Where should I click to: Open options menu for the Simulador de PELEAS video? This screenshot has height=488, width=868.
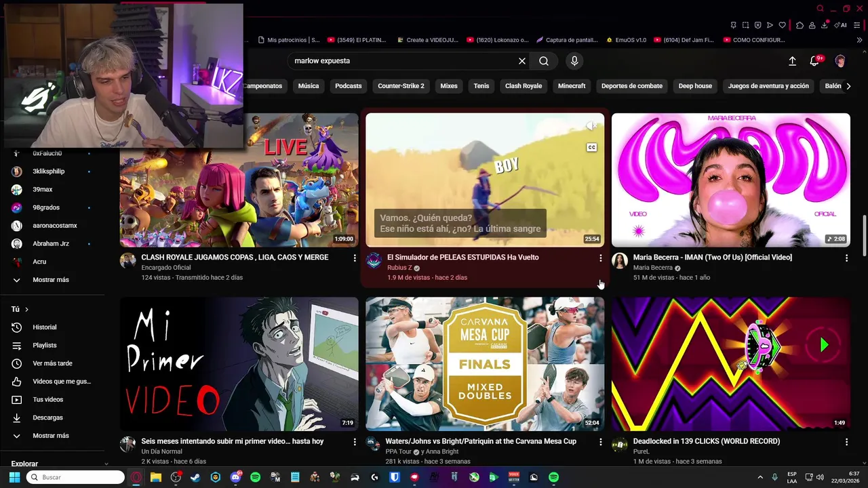pos(600,258)
